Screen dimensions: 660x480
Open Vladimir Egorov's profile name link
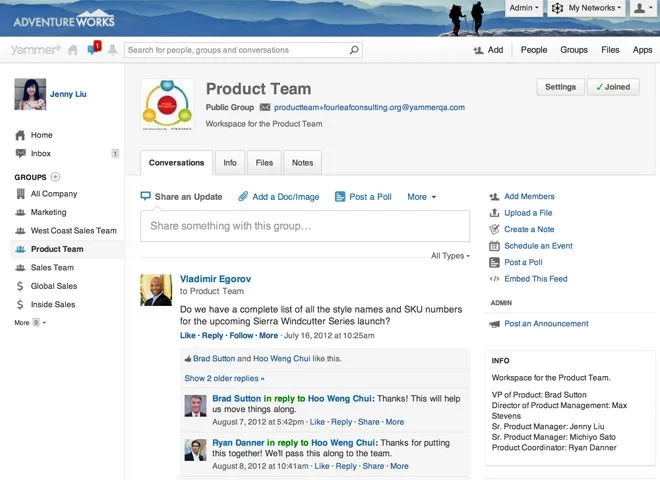tap(215, 279)
